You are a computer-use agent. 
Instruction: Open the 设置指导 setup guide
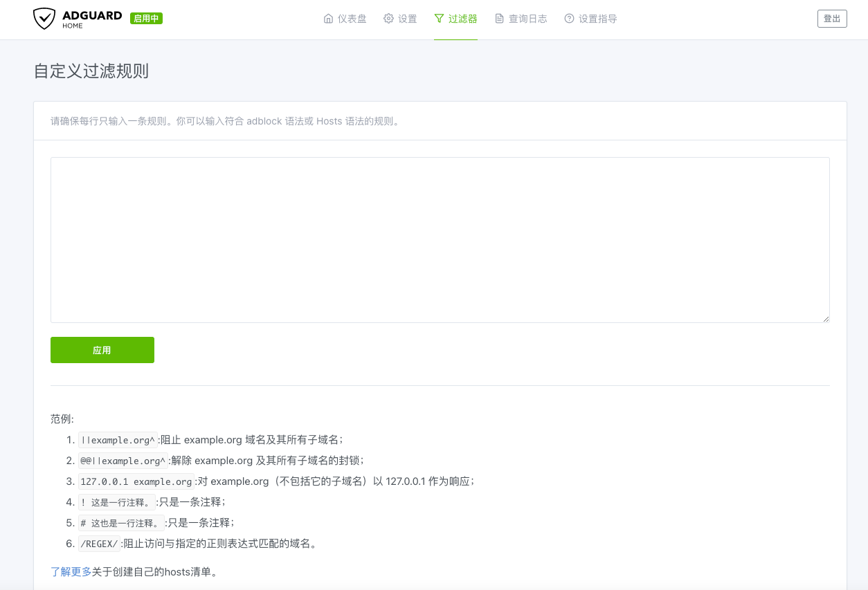point(598,19)
